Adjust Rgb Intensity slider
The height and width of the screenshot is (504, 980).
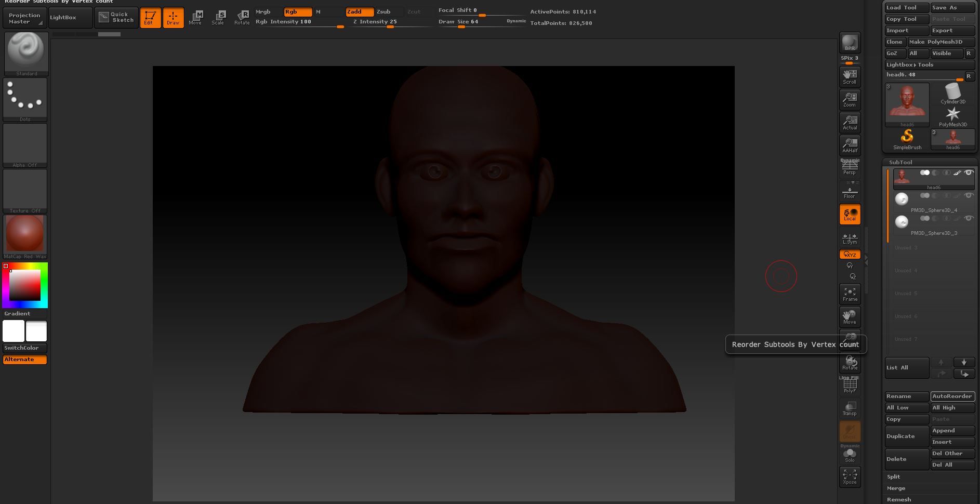point(300,23)
